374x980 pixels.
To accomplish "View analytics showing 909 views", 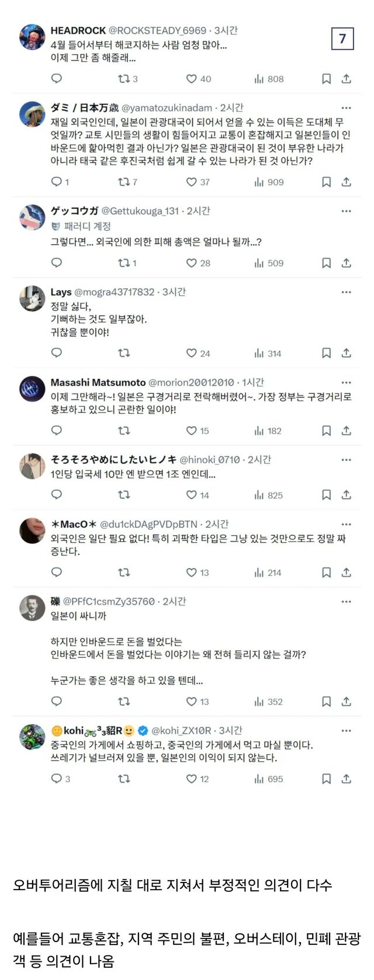I will tap(269, 182).
